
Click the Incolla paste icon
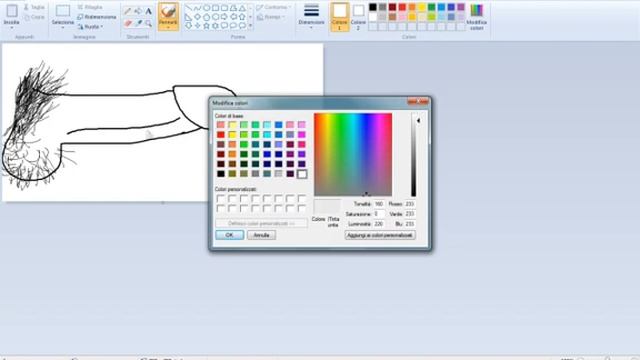(12, 11)
